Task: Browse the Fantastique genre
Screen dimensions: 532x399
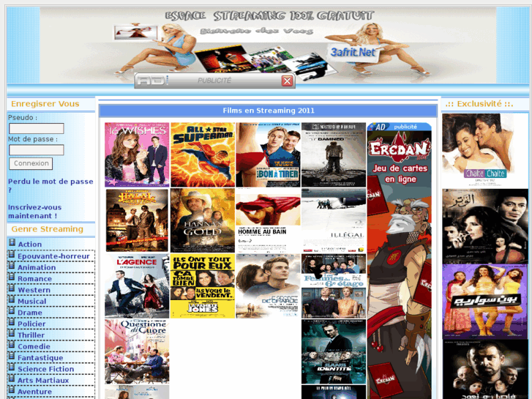Action: (40, 357)
